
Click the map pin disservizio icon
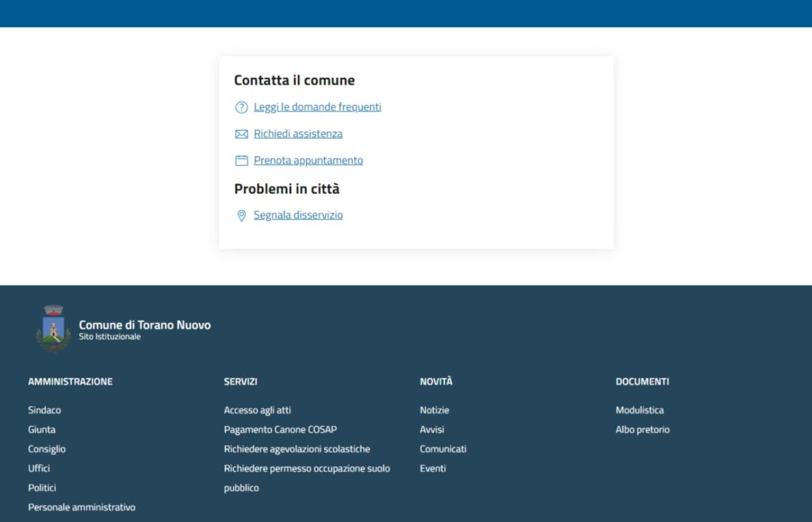coord(242,216)
